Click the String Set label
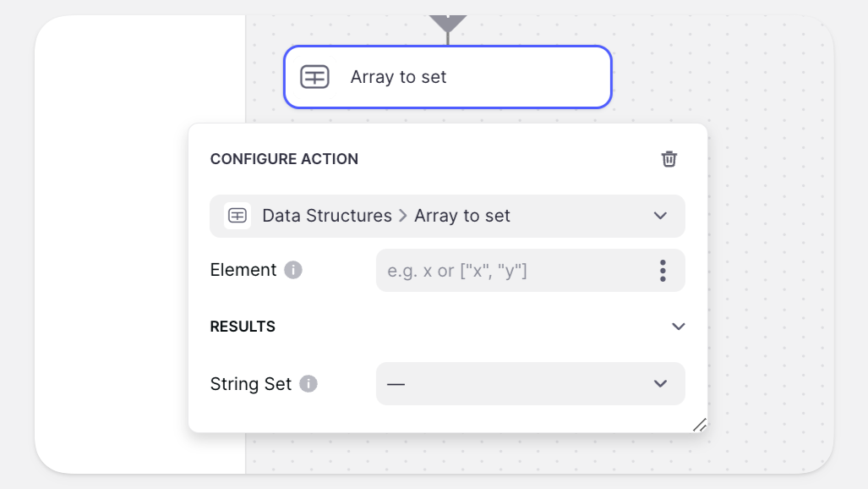The height and width of the screenshot is (489, 868). click(x=251, y=384)
